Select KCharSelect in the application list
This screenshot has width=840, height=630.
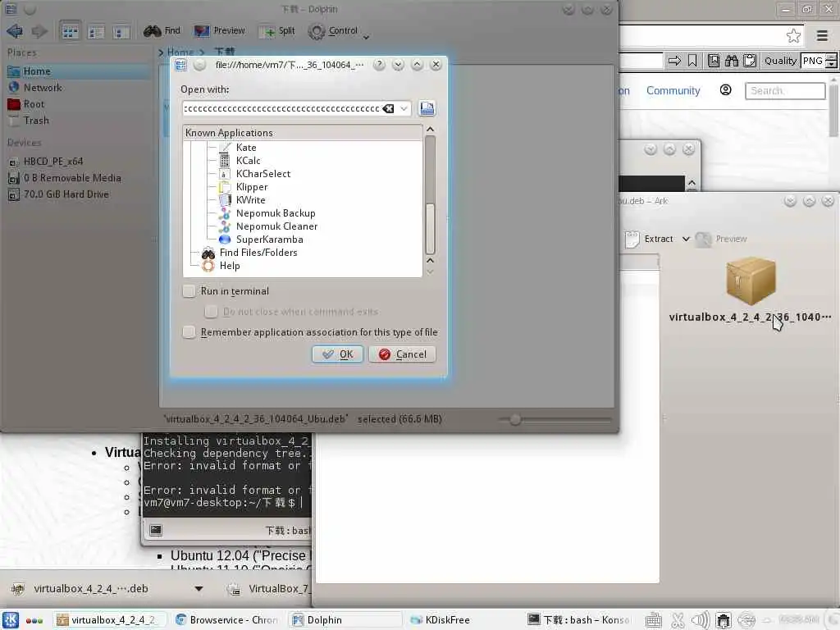pos(263,174)
